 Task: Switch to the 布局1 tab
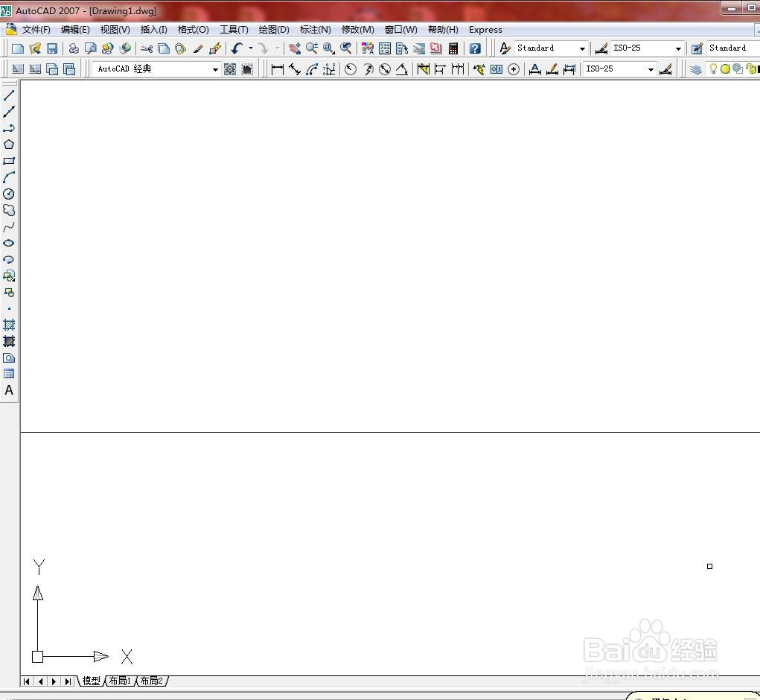[x=120, y=681]
